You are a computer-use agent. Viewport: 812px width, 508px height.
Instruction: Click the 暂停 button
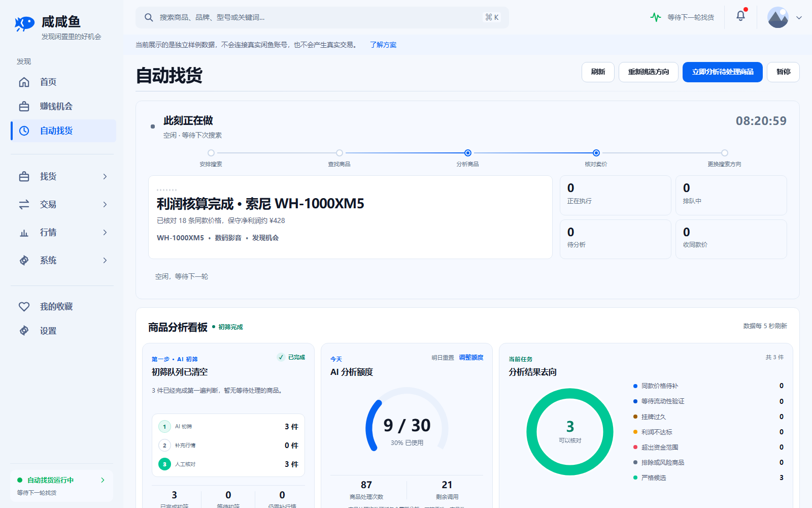click(x=783, y=72)
